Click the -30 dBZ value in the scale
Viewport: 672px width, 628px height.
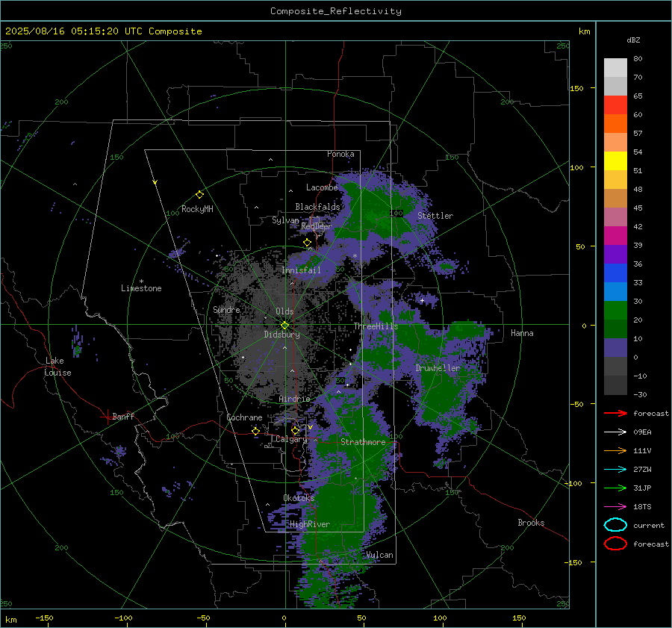pos(640,394)
